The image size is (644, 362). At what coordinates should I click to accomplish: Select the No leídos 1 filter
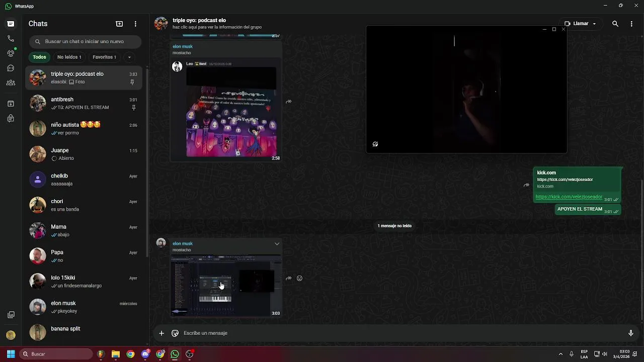point(69,57)
